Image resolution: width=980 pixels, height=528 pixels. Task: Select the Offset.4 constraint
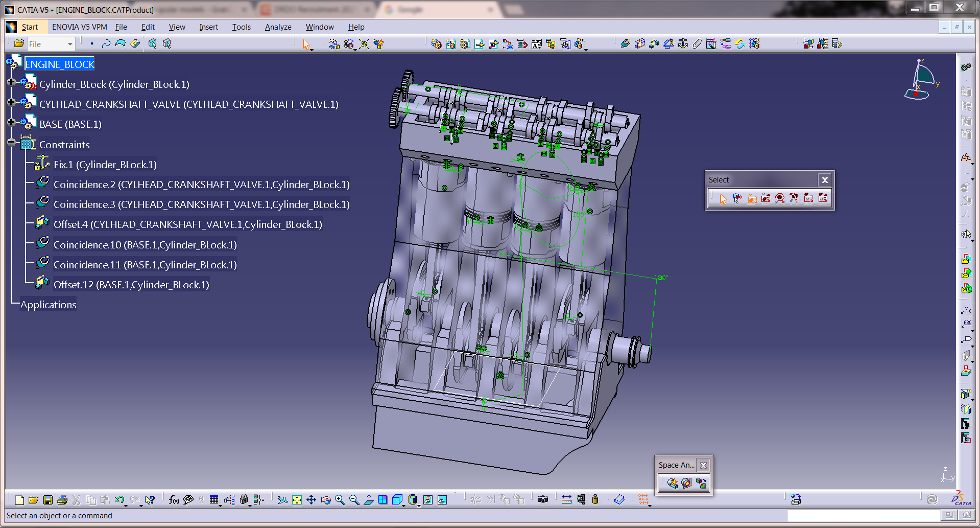point(188,224)
